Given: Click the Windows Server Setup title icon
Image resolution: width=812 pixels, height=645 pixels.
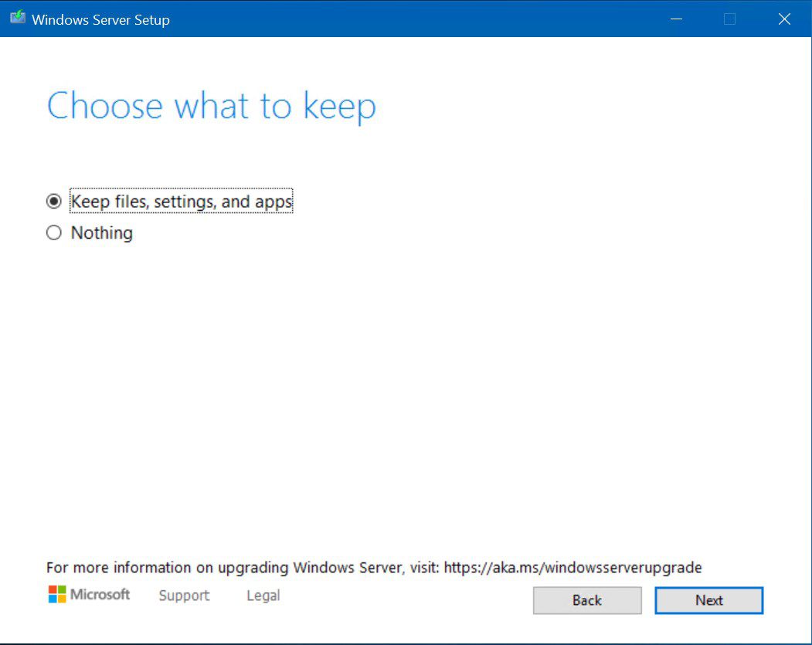Looking at the screenshot, I should point(18,18).
